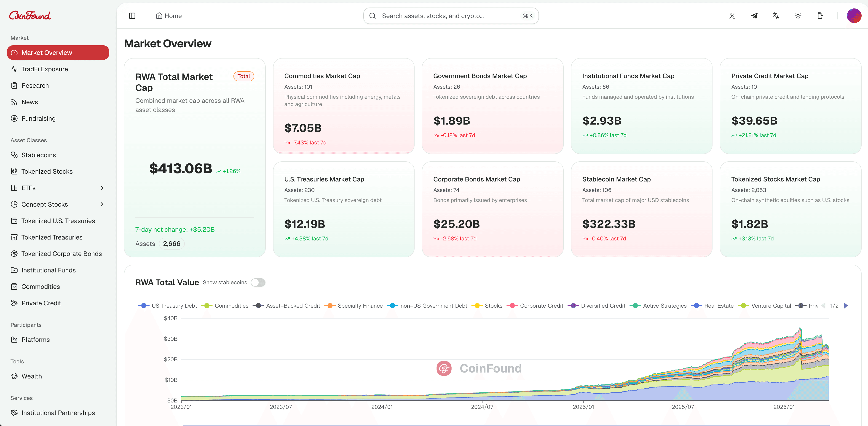Viewport: 868px width, 426px height.
Task: Go to Home via the breadcrumb
Action: (169, 16)
